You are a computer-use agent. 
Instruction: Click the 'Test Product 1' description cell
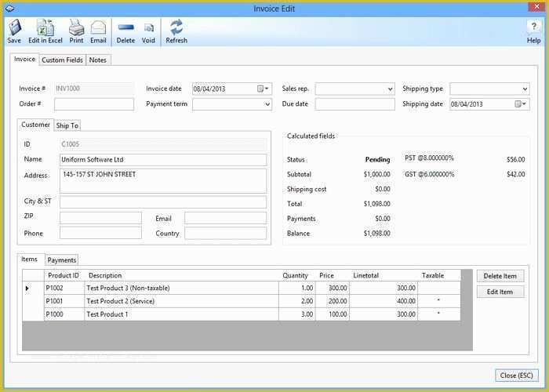point(181,314)
